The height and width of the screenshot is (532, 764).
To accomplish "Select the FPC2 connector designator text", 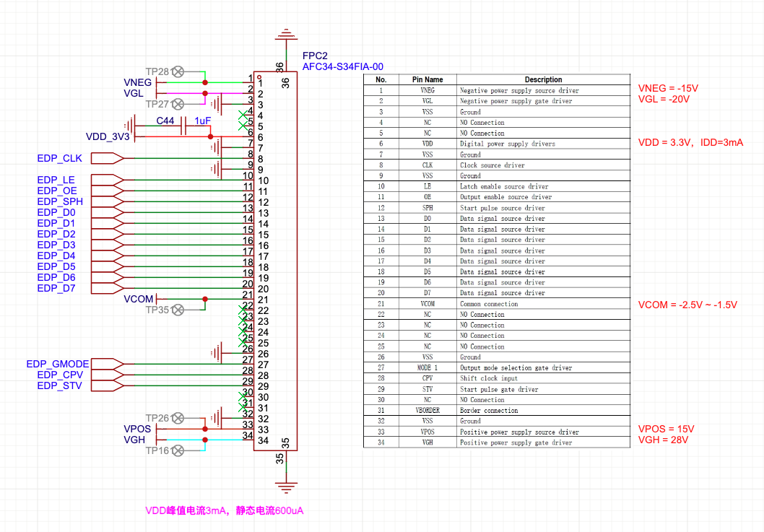I will tap(316, 56).
